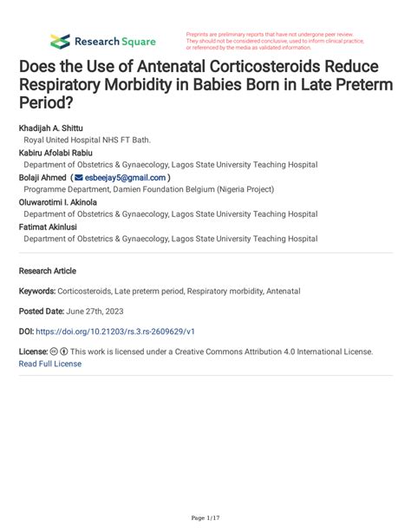
Task: Click the envelope email icon beside Bolaji Ahmed
Action: click(79, 178)
